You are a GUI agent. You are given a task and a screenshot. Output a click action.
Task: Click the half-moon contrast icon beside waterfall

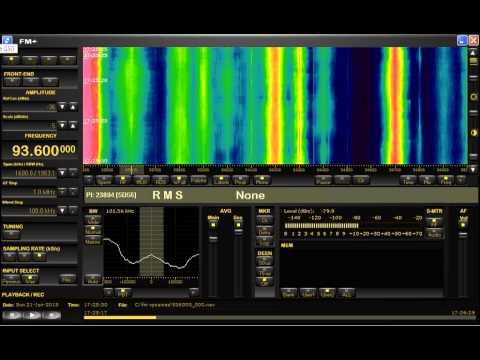(473, 133)
